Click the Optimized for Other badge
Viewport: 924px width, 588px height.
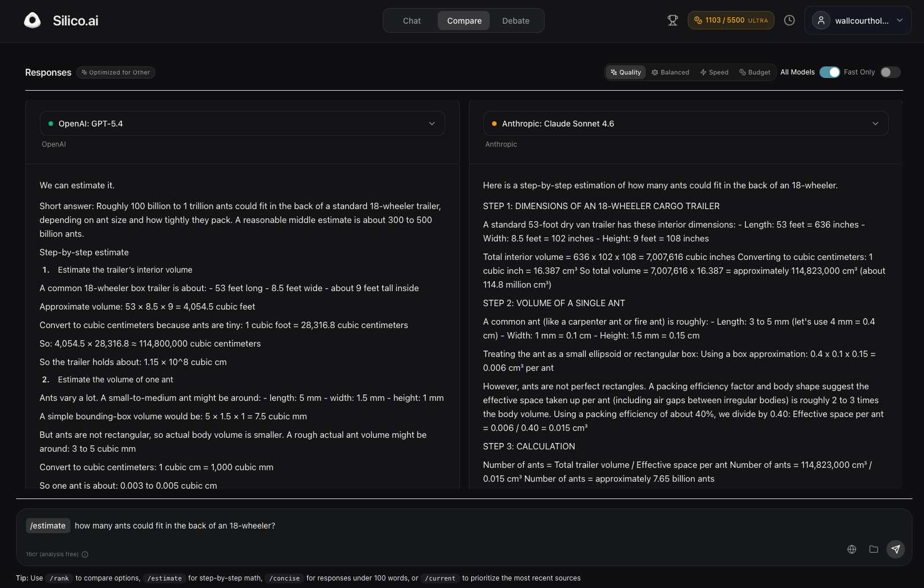click(115, 72)
